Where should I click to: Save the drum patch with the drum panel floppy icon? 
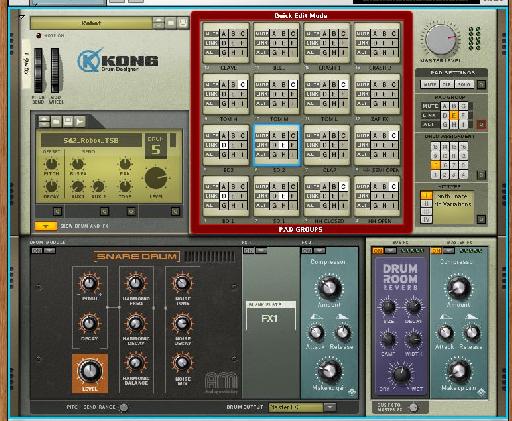[68, 121]
